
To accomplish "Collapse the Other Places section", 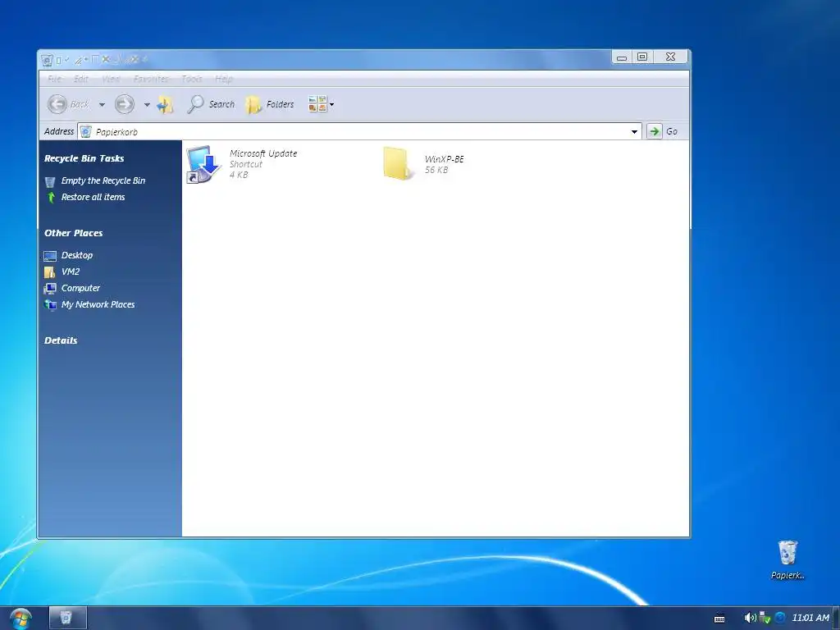I will [x=73, y=233].
